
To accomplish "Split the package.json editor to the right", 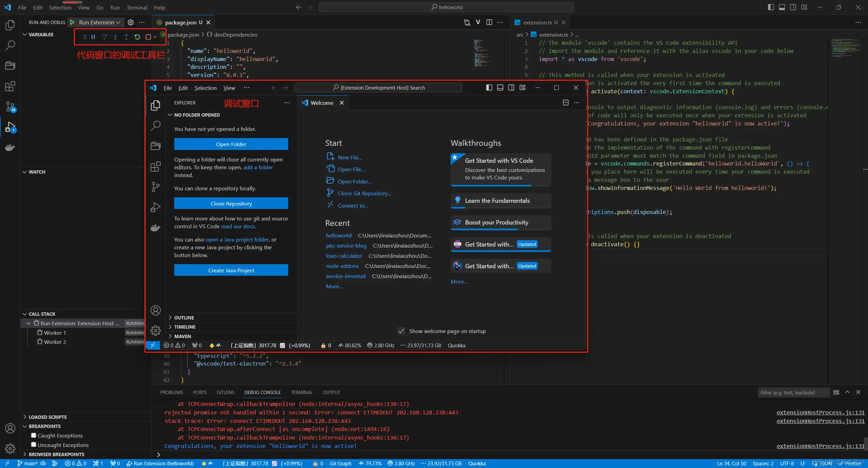I will pyautogui.click(x=489, y=22).
